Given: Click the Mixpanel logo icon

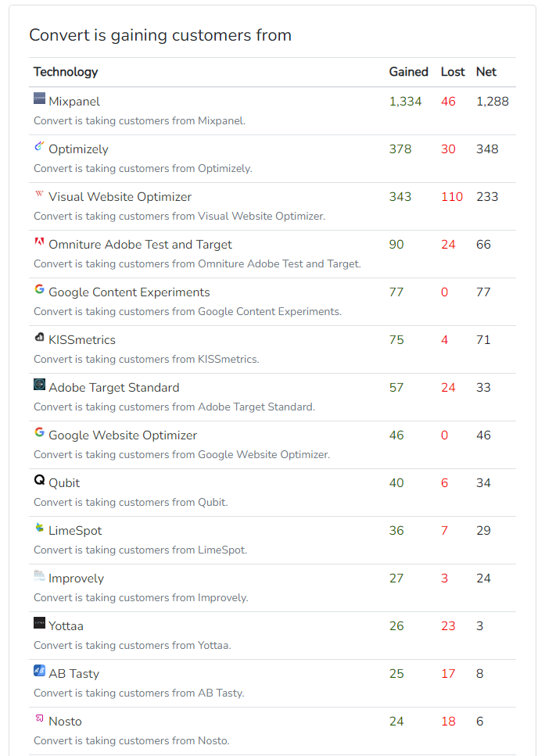Looking at the screenshot, I should (40, 99).
